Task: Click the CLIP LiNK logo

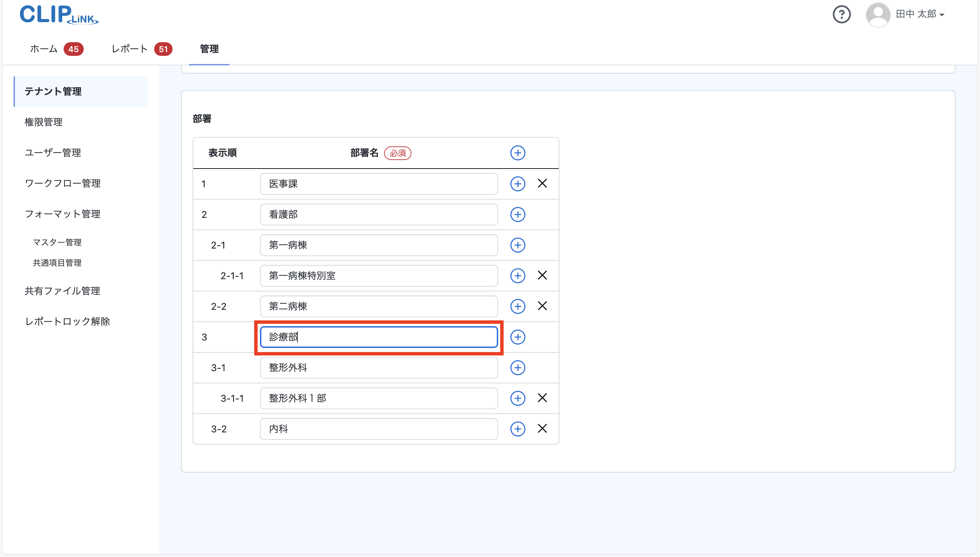Action: [59, 15]
